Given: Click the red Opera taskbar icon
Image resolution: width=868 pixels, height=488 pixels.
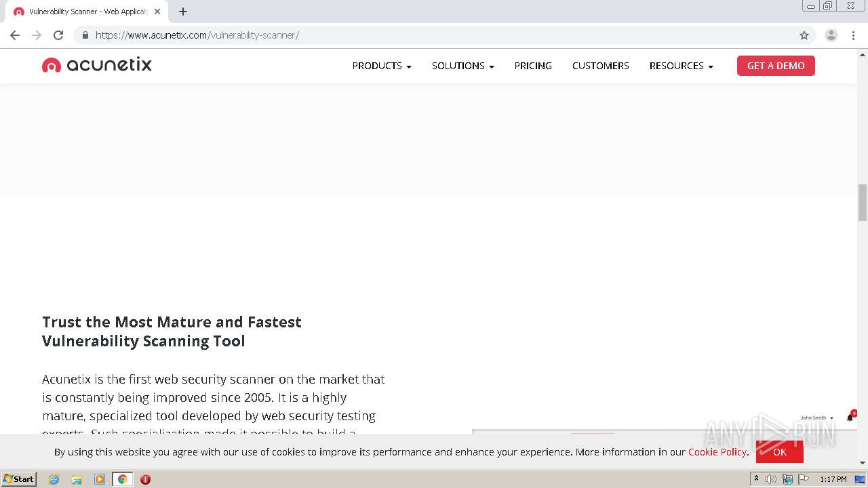Looking at the screenshot, I should [x=145, y=479].
